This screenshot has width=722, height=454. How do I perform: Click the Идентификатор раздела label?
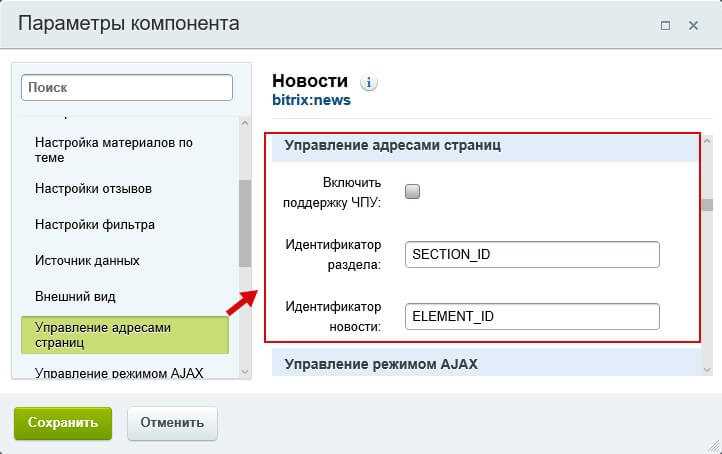[333, 255]
